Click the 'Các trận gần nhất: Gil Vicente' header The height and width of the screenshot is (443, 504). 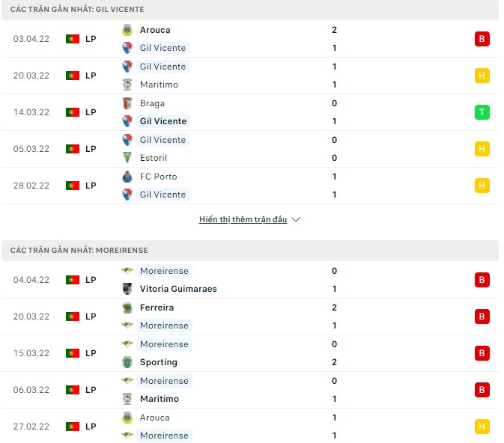[78, 9]
